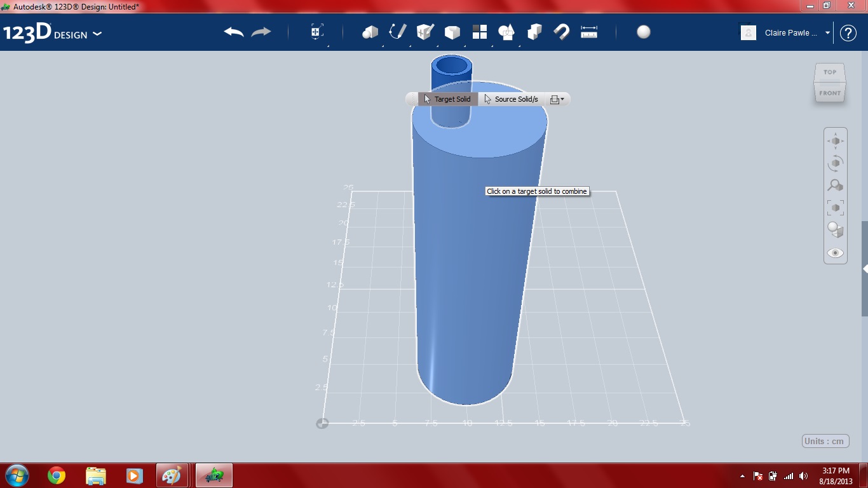The image size is (868, 488).
Task: Open the Construct tools menu
Action: (x=425, y=32)
